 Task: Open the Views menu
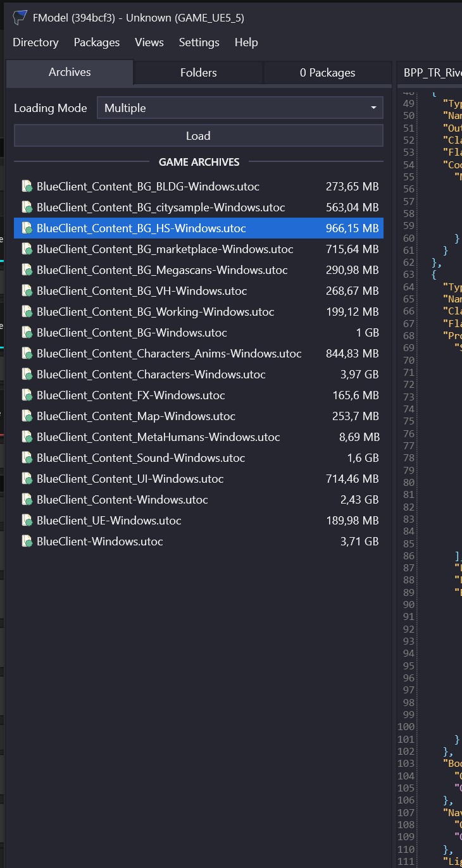(x=149, y=42)
